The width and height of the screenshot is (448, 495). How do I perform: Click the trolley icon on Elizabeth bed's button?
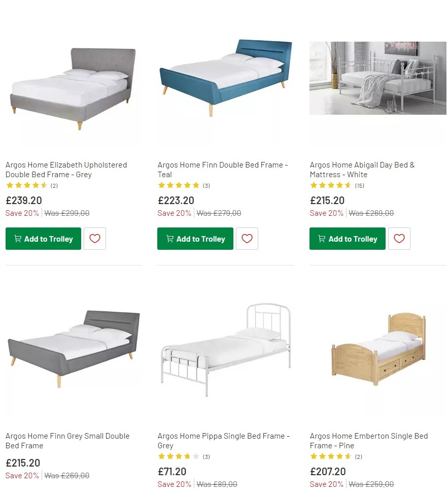[x=18, y=239]
